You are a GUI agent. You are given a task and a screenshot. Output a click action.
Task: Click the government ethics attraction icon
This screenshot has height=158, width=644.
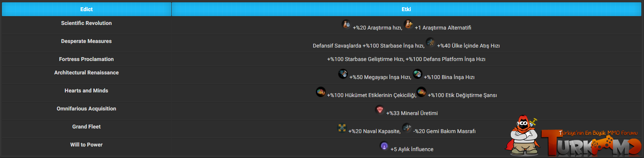(321, 92)
